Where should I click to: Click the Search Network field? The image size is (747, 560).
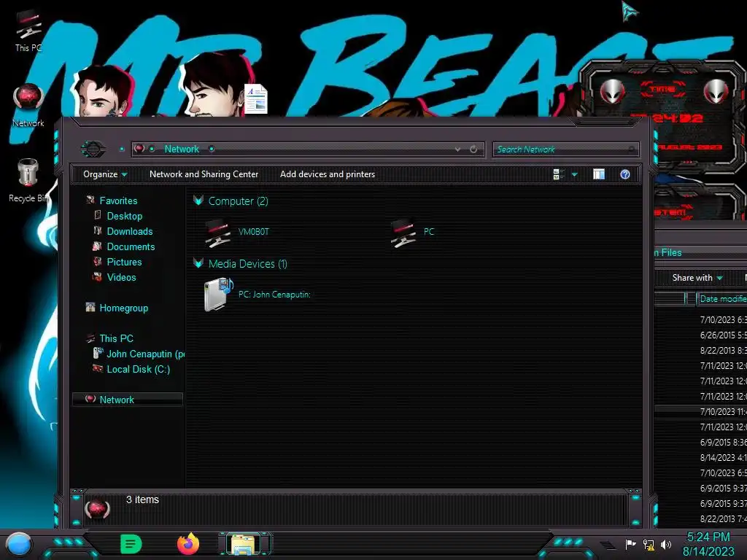[566, 149]
